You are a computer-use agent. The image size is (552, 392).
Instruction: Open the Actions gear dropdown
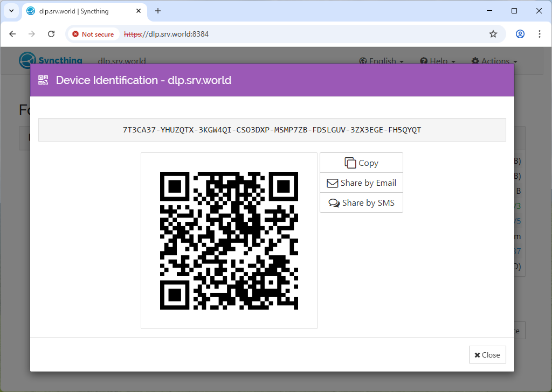(x=494, y=61)
